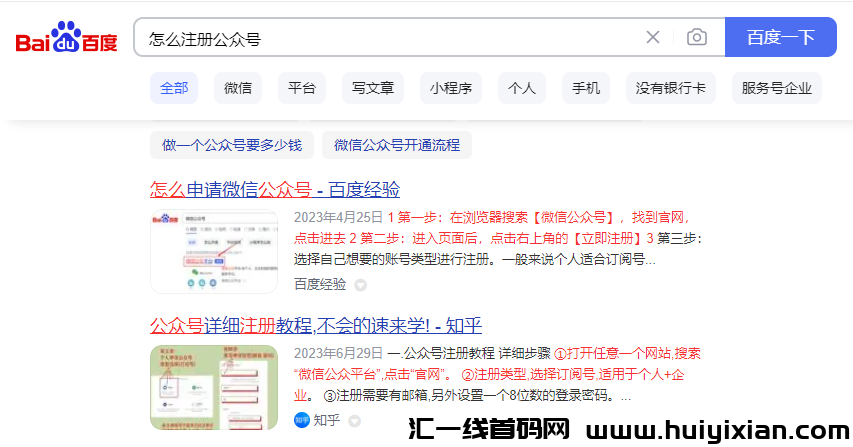
Task: Click the Zhihu source avatar icon
Action: (301, 420)
